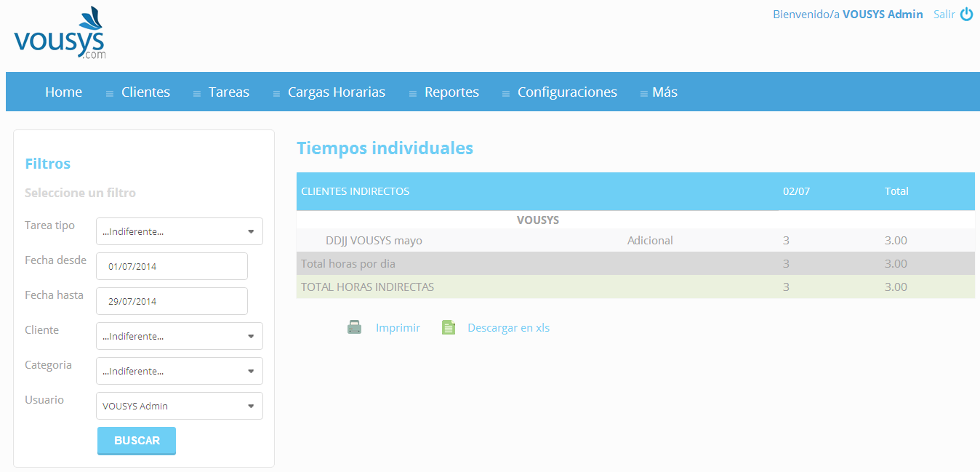Click the menu icon before Cargas Horarias
The width and height of the screenshot is (980, 472).
(x=276, y=94)
